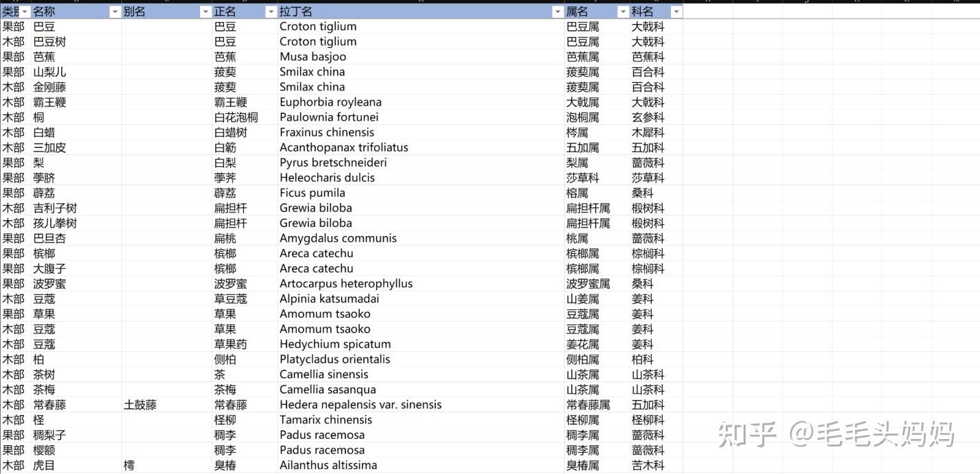
Task: Click the Platycladus orientalis cell
Action: [x=421, y=359]
